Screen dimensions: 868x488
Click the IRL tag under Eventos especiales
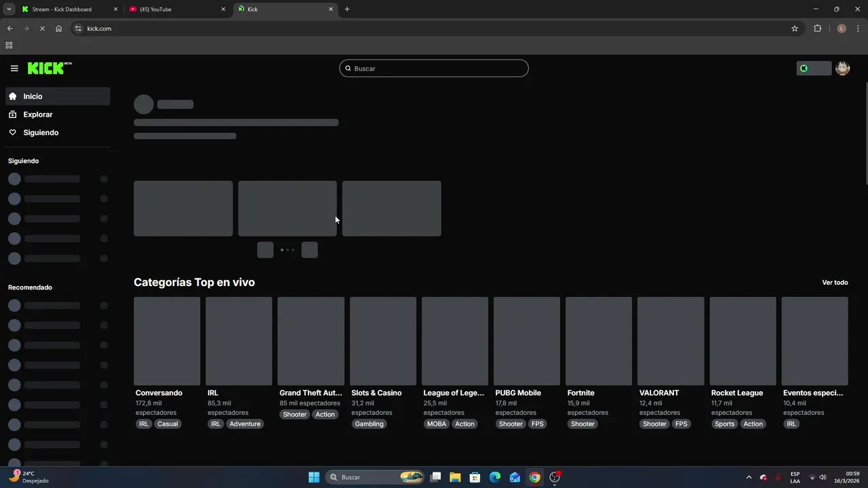click(x=791, y=424)
